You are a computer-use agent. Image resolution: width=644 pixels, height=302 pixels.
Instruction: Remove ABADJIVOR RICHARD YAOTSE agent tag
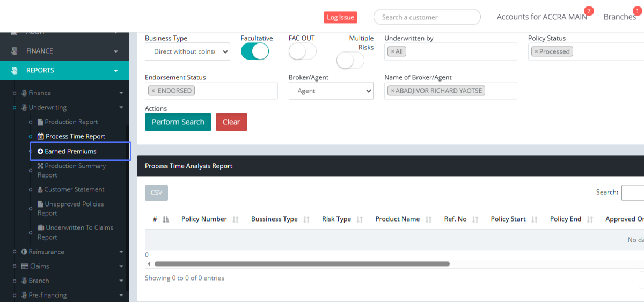coord(392,91)
